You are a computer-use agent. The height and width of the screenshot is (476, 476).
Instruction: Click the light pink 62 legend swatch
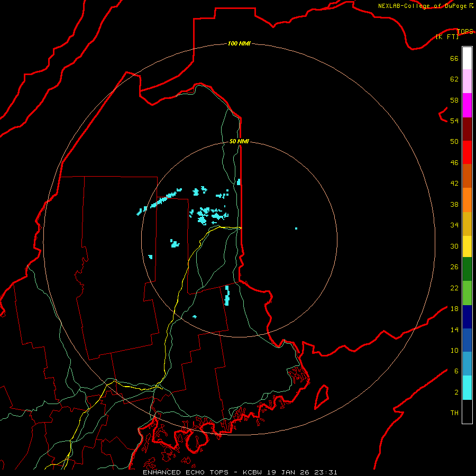click(467, 81)
